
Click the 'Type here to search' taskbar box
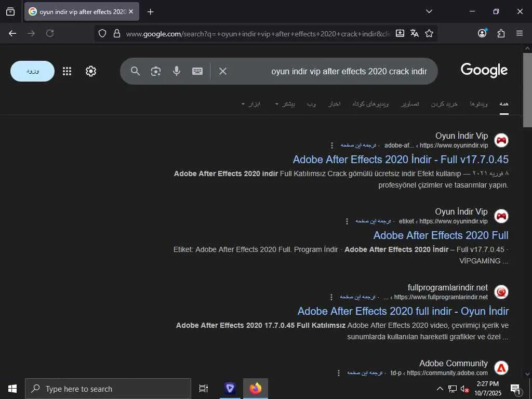[x=108, y=389]
